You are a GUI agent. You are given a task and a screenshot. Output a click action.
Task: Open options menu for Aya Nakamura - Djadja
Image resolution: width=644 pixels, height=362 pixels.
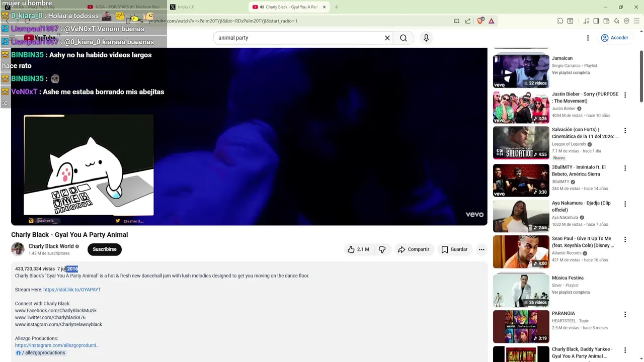(625, 204)
